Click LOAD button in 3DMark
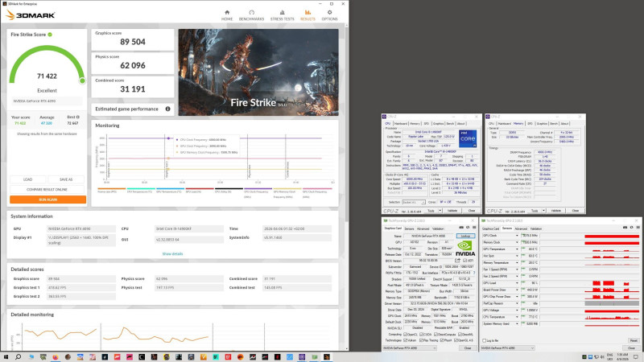Screen dimensions: 644x362 [x=28, y=179]
